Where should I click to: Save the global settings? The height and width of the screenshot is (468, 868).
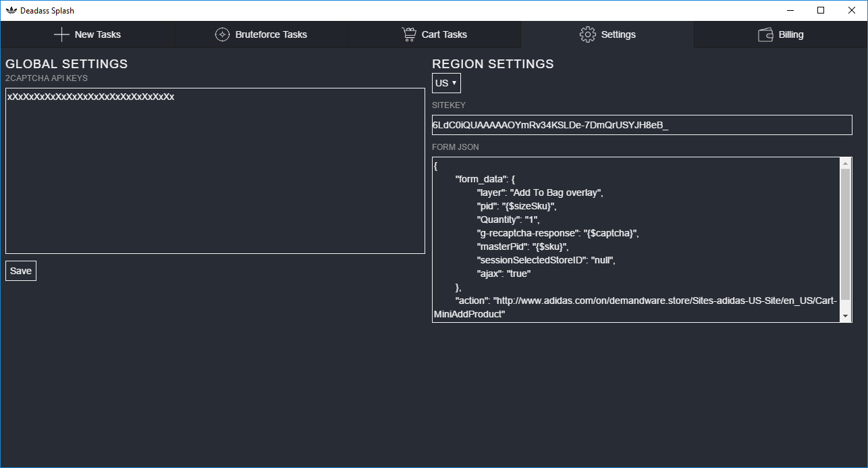21,271
